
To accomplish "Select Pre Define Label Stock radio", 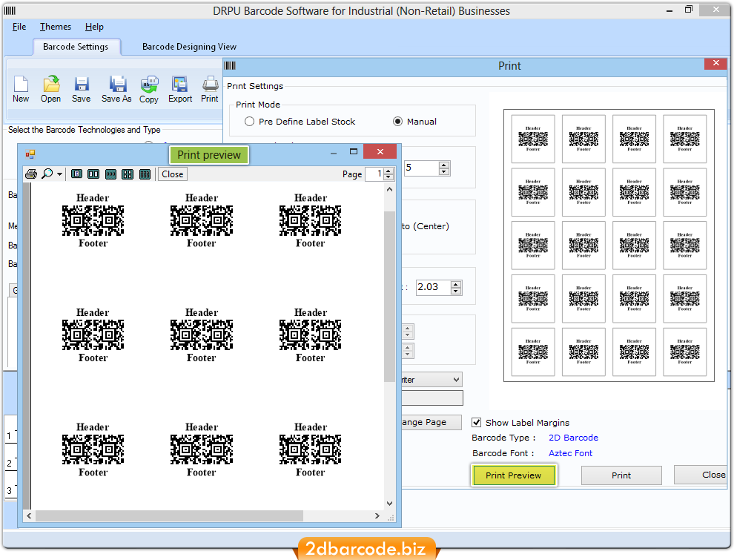I will click(250, 121).
